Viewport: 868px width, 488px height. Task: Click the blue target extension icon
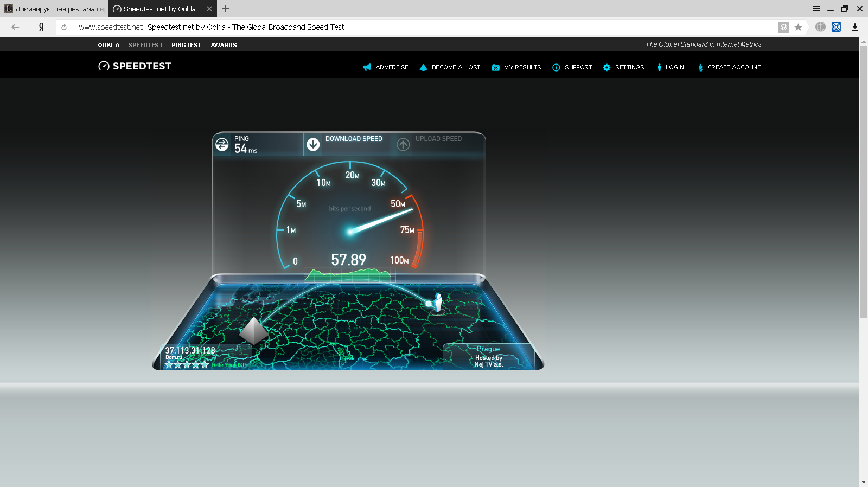point(837,27)
